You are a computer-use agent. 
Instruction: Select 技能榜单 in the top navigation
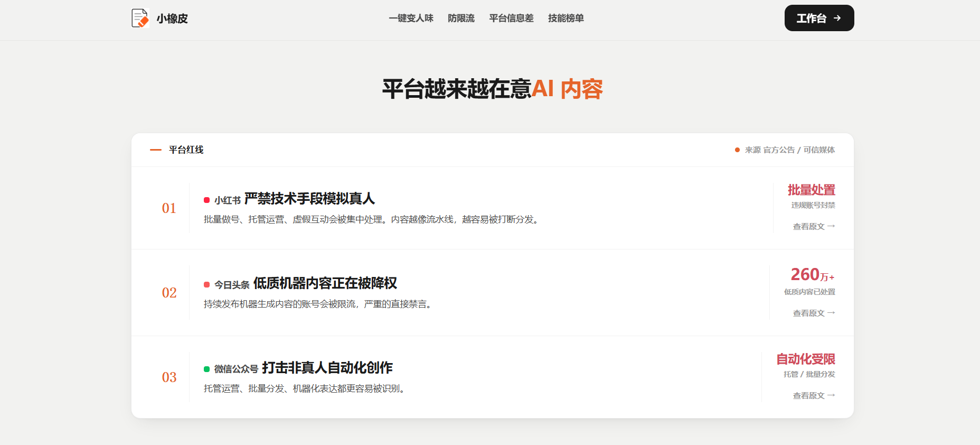coord(566,18)
